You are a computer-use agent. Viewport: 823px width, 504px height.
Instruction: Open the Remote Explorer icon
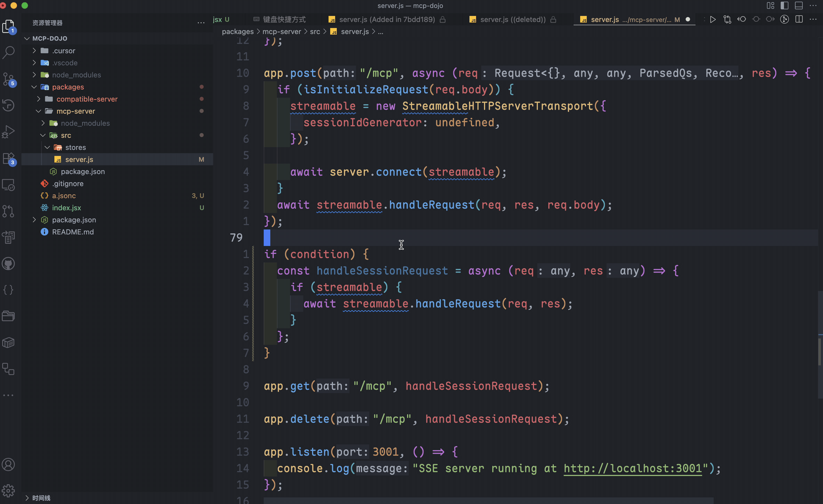click(x=8, y=184)
